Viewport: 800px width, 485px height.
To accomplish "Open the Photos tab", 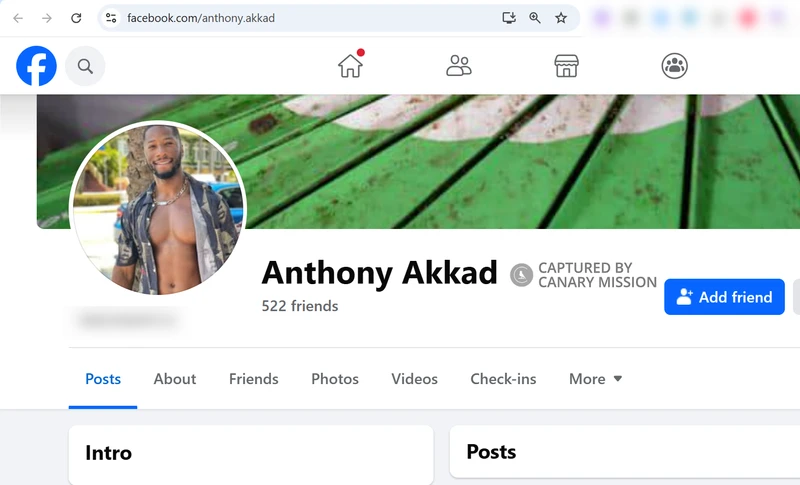I will coord(335,379).
